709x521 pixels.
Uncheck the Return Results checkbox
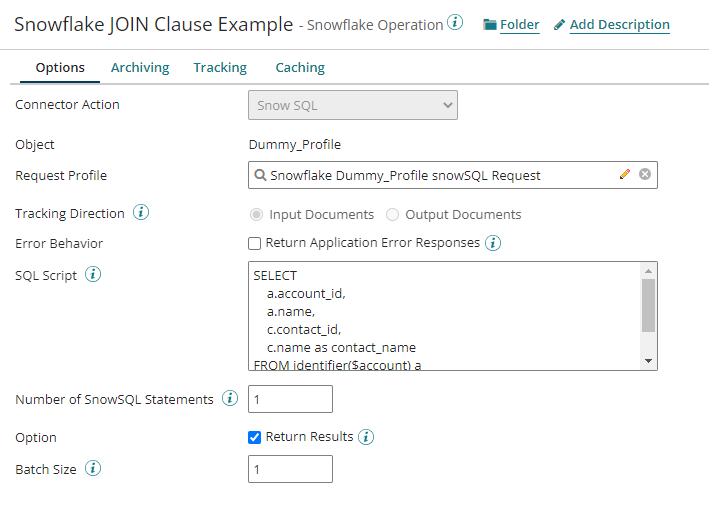[x=255, y=437]
